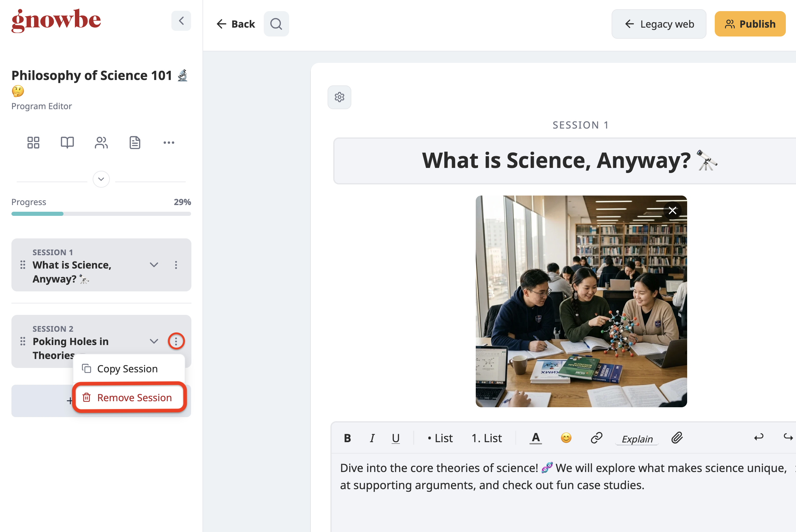Open the sidebar more options ellipsis
This screenshot has height=532, width=796.
tap(169, 143)
